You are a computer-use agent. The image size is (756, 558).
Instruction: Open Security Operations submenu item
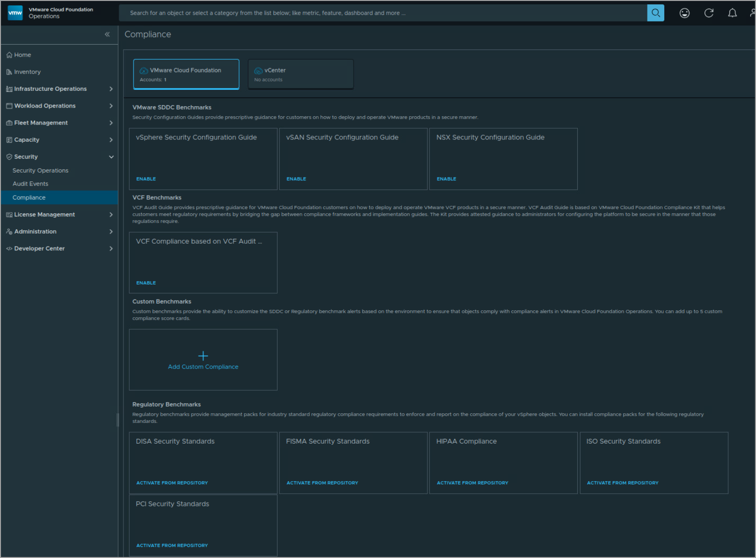tap(40, 171)
